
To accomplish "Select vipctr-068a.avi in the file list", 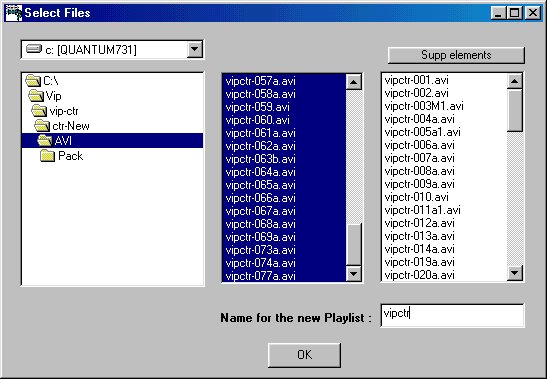I will click(284, 224).
